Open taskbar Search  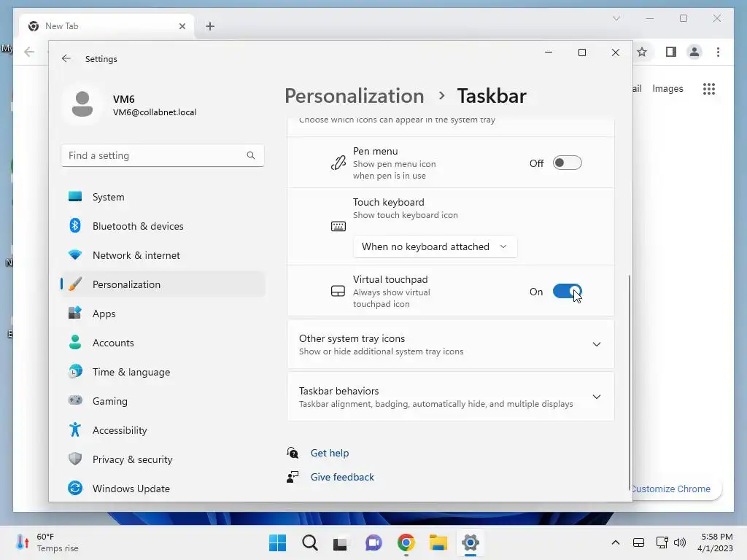309,542
